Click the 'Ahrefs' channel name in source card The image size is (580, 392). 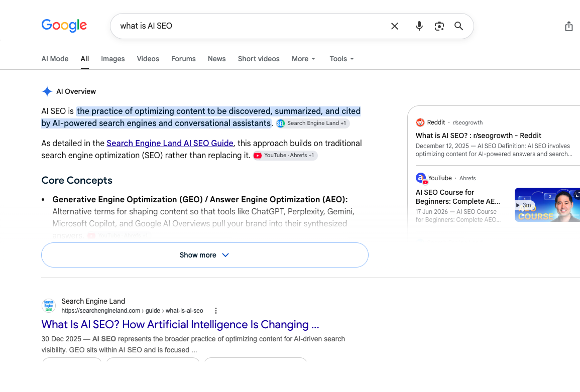(x=468, y=178)
